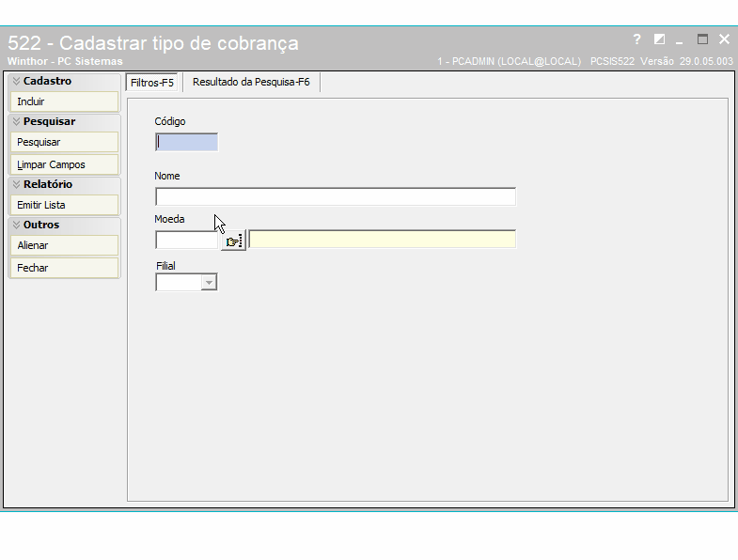Click the yellow Moeda description field
This screenshot has width=738, height=560.
coord(383,239)
